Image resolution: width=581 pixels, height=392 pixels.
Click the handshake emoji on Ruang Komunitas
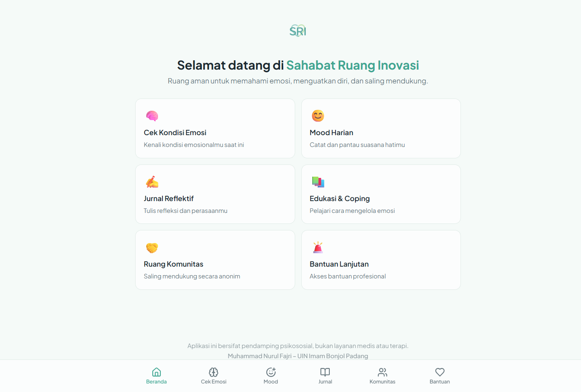pos(152,247)
